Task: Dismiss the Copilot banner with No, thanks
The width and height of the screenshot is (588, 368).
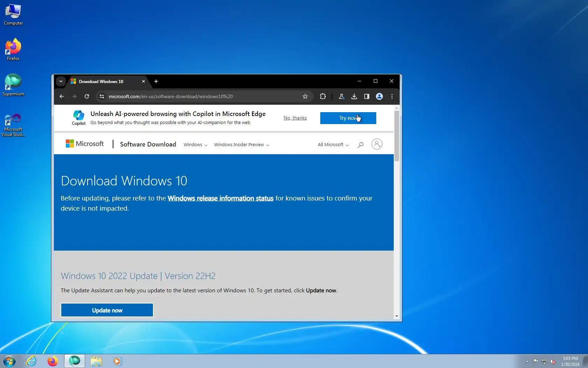Action: pos(295,118)
